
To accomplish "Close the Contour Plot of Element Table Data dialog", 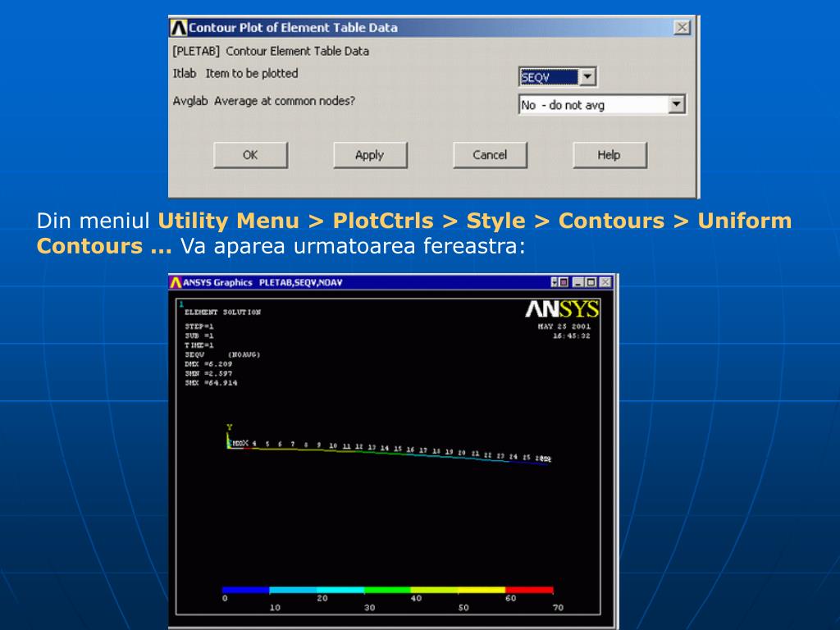I will (x=682, y=27).
